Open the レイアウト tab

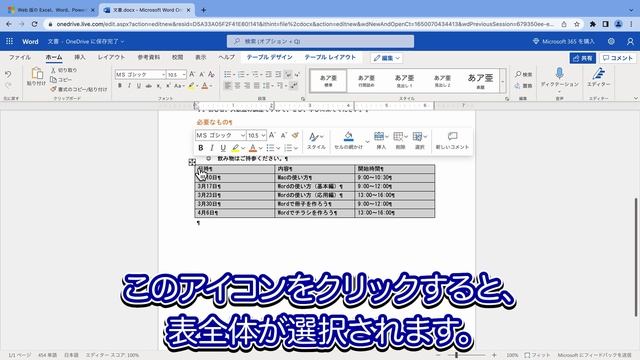[111, 58]
